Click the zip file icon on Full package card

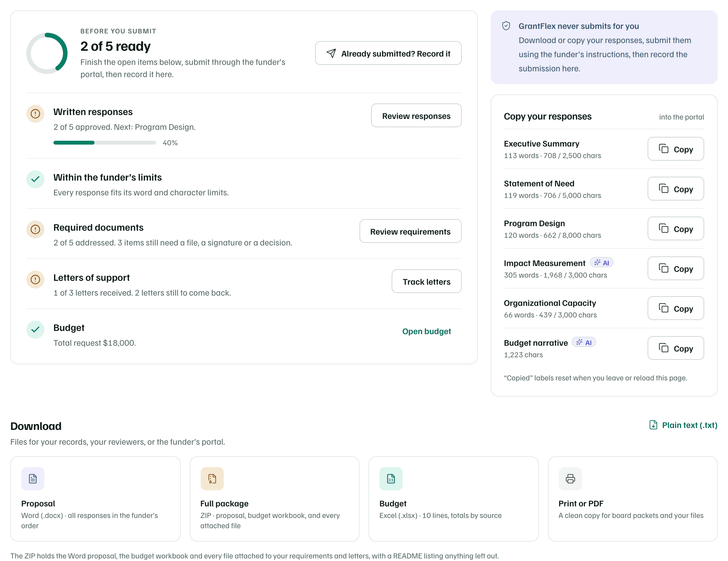click(x=212, y=479)
